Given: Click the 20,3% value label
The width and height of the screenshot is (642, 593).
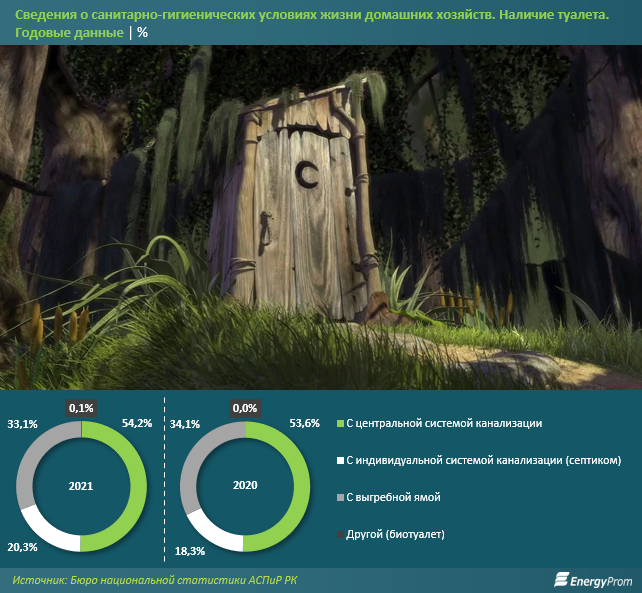Looking at the screenshot, I should (x=22, y=546).
